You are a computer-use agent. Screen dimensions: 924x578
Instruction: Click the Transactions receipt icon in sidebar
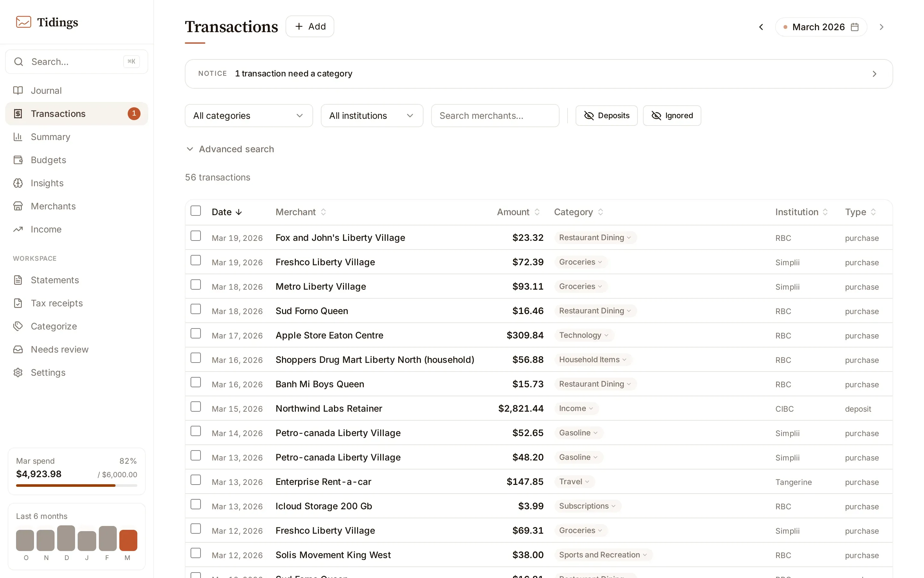[18, 114]
